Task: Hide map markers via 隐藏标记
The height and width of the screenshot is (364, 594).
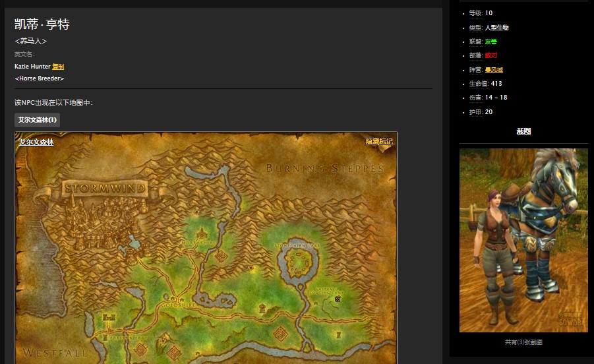Action: pyautogui.click(x=379, y=141)
